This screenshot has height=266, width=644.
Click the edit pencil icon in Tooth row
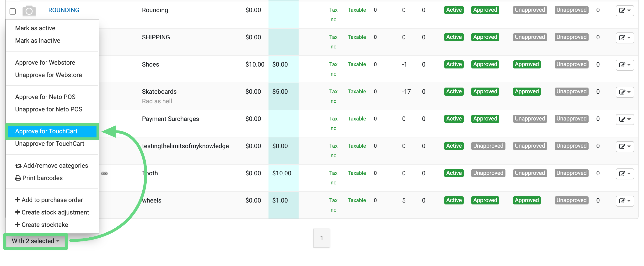(x=622, y=174)
